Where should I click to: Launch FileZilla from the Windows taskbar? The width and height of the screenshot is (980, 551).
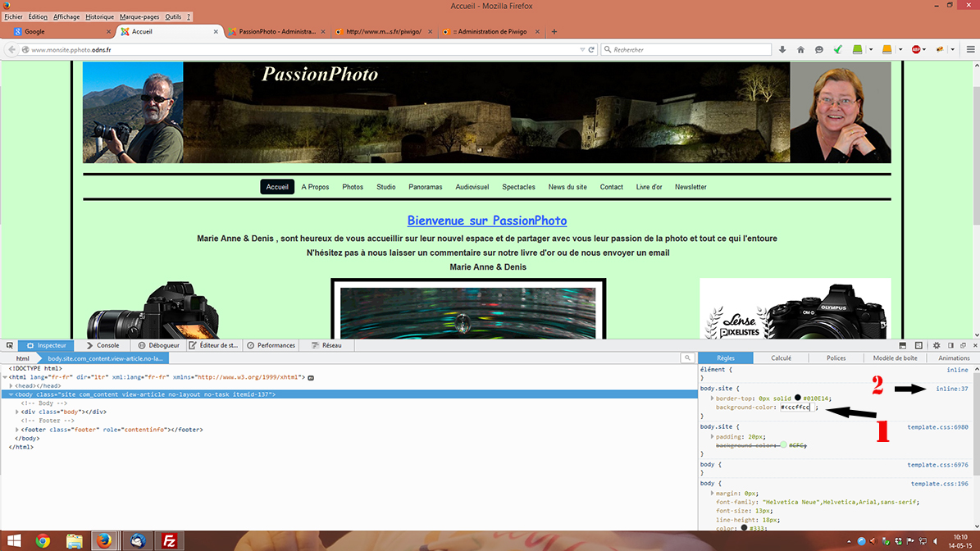(171, 541)
